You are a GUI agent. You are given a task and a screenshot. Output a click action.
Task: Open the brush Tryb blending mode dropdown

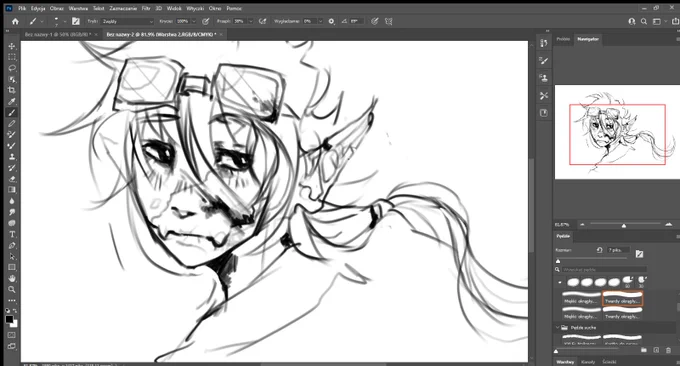(128, 21)
